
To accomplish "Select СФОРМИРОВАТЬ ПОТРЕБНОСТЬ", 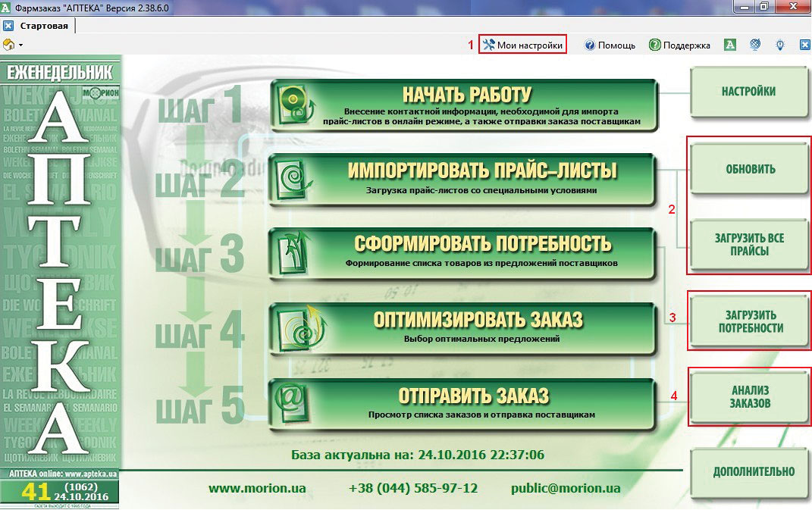I will tap(462, 254).
